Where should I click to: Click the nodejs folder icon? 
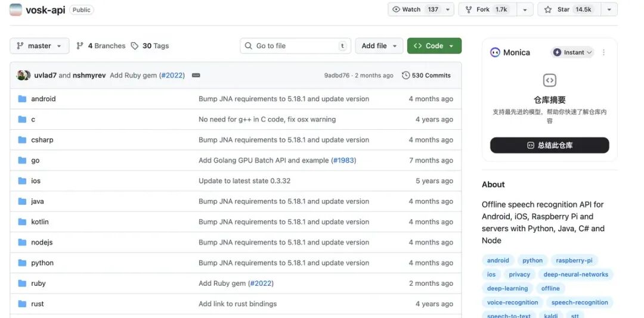pos(22,242)
